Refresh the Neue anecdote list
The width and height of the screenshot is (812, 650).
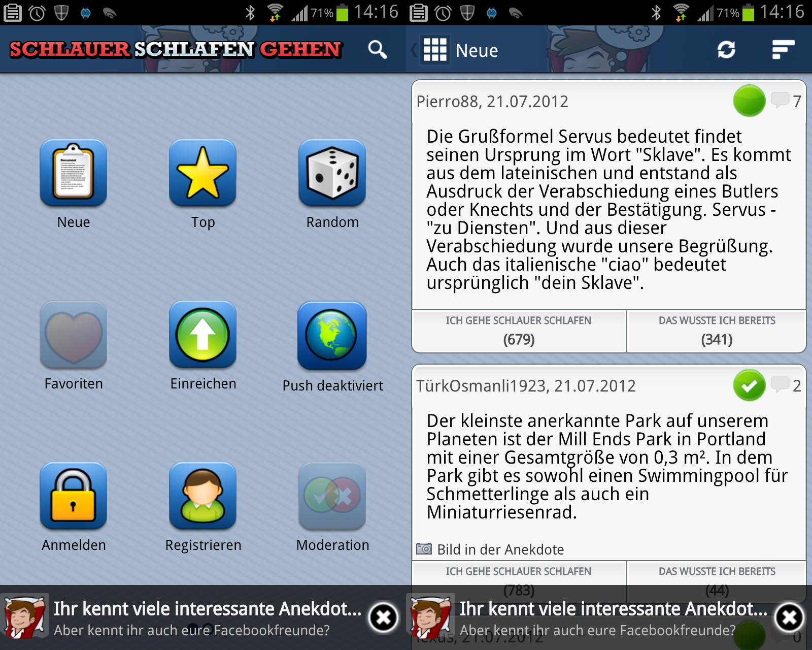pos(726,50)
